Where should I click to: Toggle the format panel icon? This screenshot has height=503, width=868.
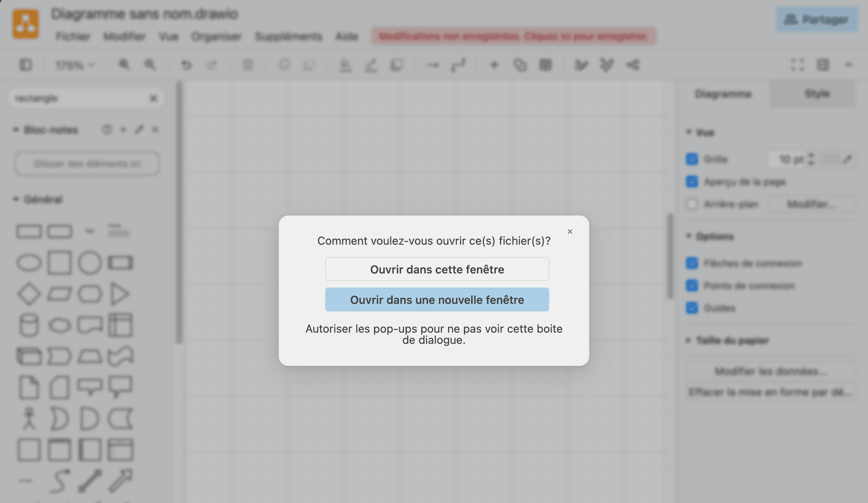(823, 65)
